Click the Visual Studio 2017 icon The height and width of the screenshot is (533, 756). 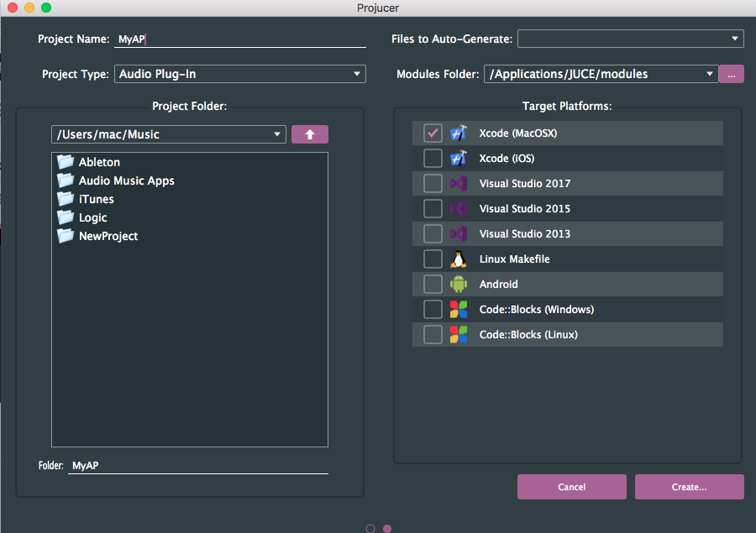click(x=458, y=183)
